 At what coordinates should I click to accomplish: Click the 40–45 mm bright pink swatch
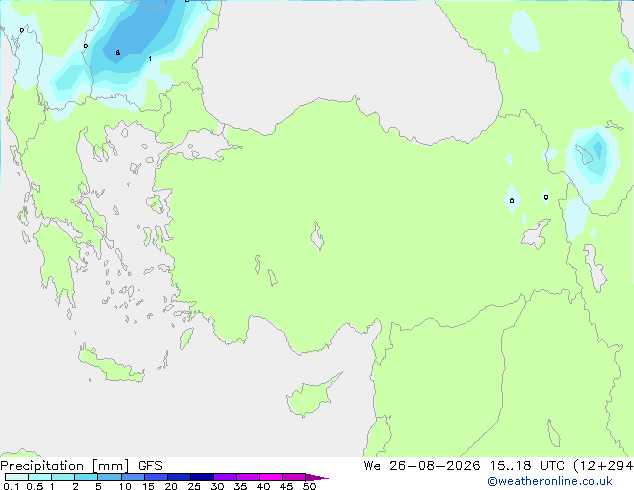[271, 477]
